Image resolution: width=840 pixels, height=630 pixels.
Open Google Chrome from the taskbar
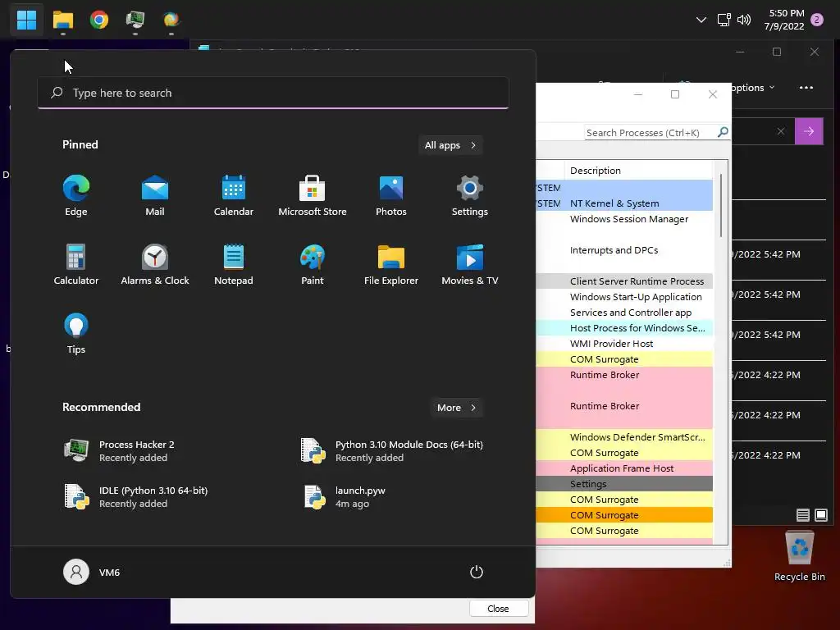[x=99, y=20]
